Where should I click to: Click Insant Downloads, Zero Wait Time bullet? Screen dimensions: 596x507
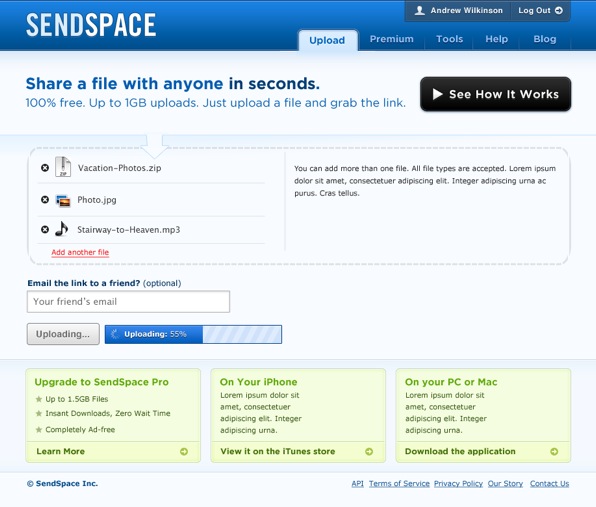[x=108, y=414]
